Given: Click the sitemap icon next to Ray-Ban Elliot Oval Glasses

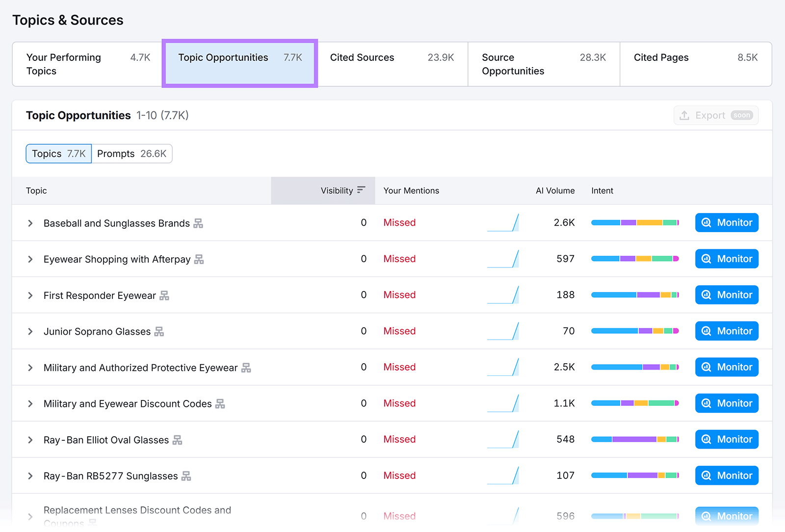Looking at the screenshot, I should point(178,440).
